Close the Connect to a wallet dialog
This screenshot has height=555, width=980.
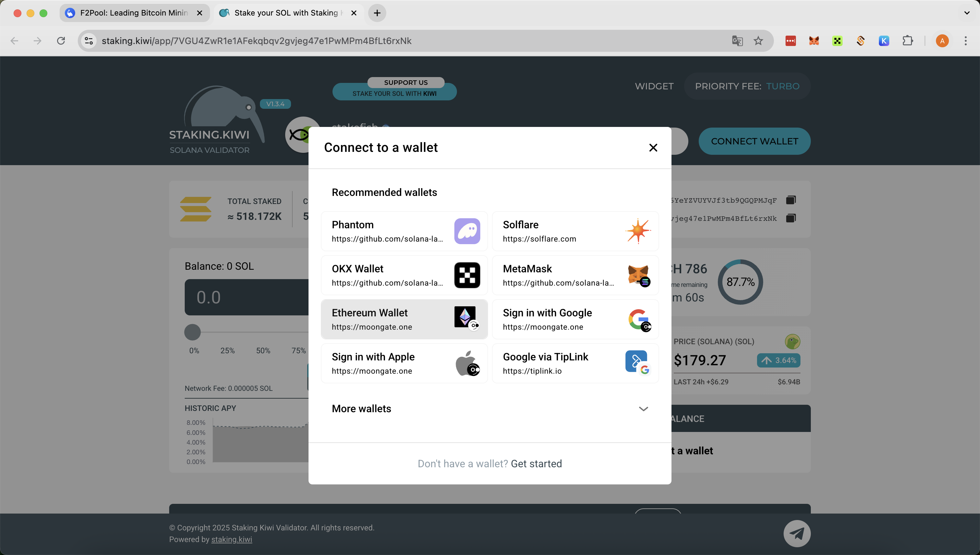click(653, 148)
